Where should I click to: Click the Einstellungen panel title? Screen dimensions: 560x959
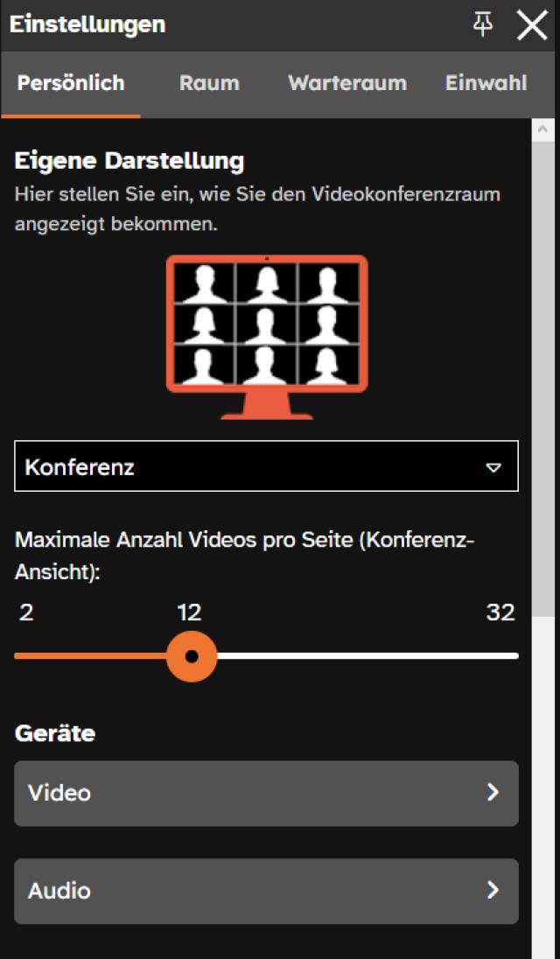click(87, 24)
